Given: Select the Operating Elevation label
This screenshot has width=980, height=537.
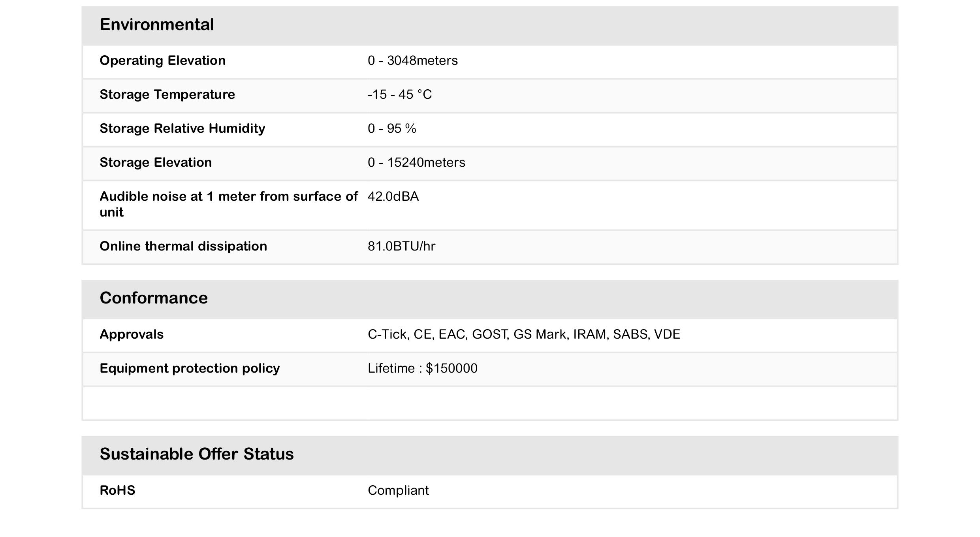Looking at the screenshot, I should [x=162, y=60].
